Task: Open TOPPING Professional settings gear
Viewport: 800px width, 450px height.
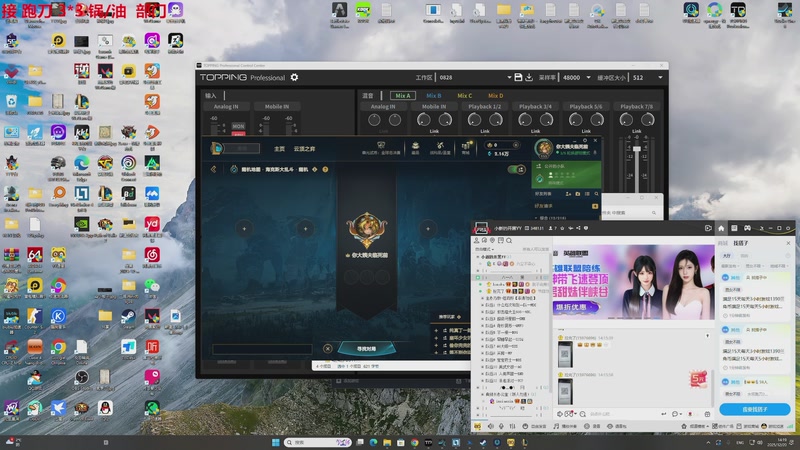Action: click(294, 78)
